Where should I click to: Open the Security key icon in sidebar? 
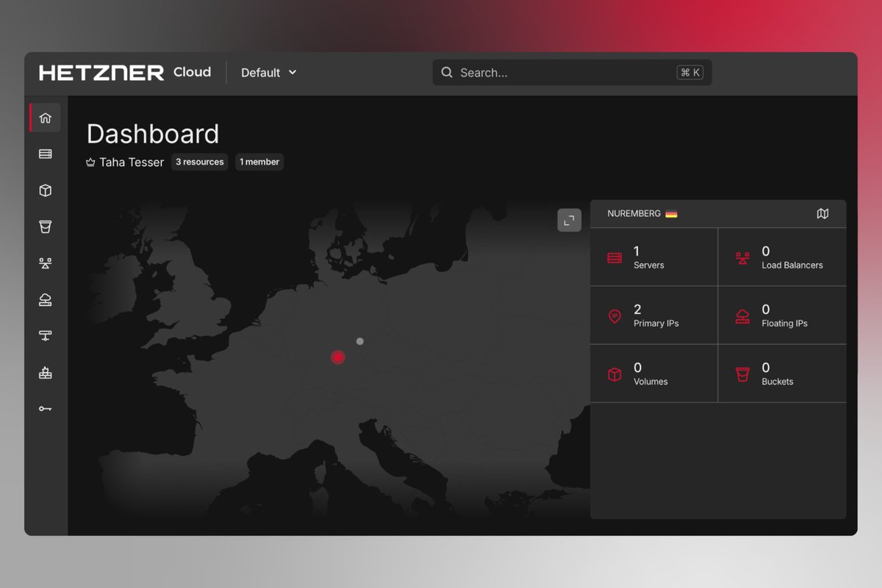[46, 409]
